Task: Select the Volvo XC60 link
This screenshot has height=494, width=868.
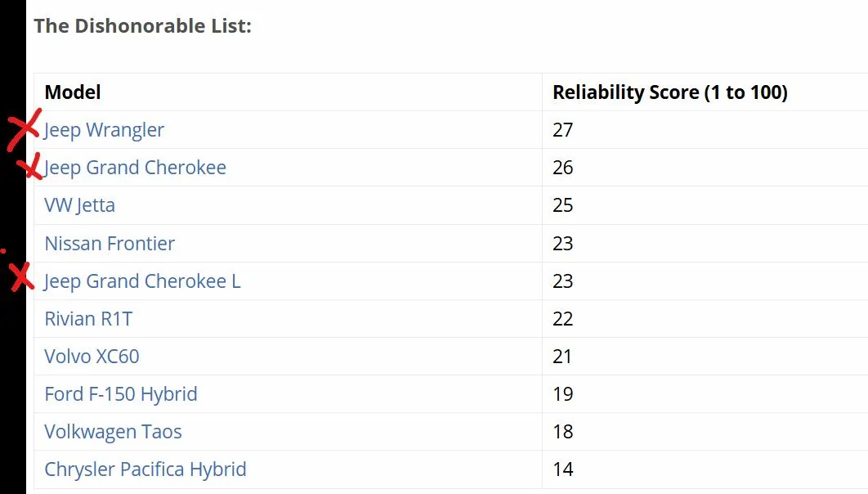Action: 92,357
